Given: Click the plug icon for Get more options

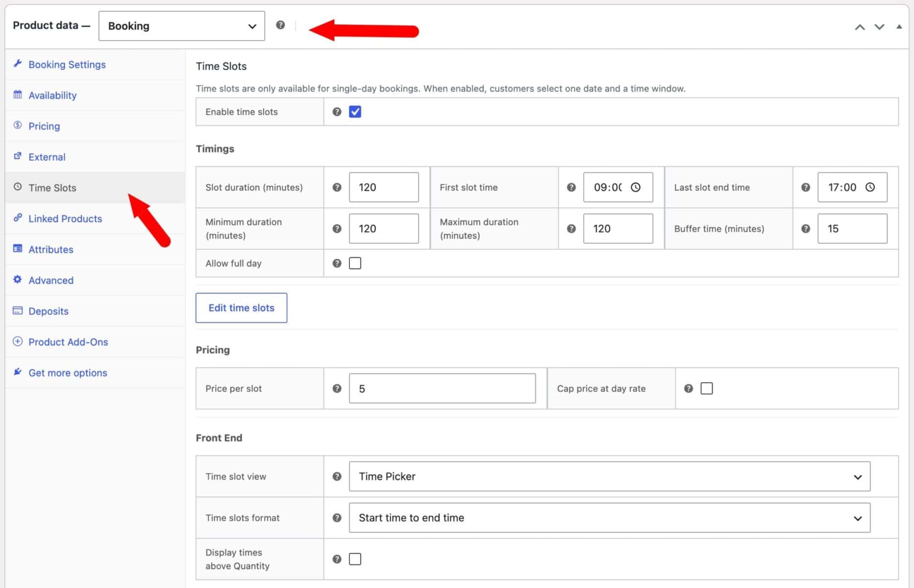Looking at the screenshot, I should click(18, 372).
